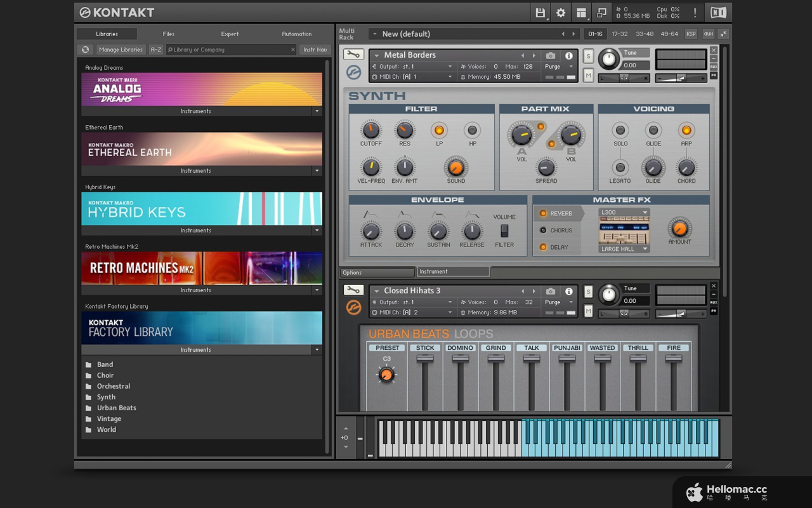Open Closed Hihats 3 edit wrench
Image resolution: width=812 pixels, height=508 pixels.
point(353,290)
